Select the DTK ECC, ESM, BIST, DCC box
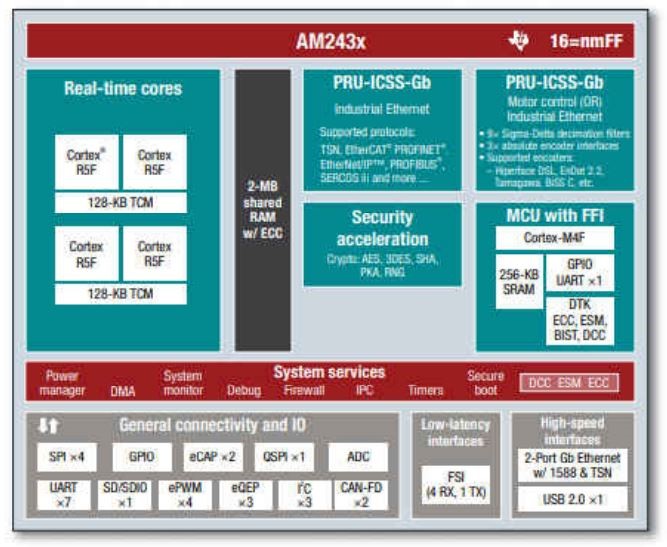This screenshot has width=667, height=547. point(580,320)
